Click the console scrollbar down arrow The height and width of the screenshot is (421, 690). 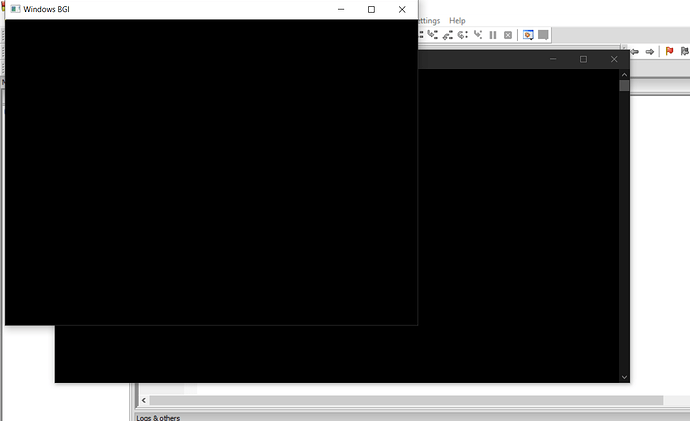pos(624,377)
